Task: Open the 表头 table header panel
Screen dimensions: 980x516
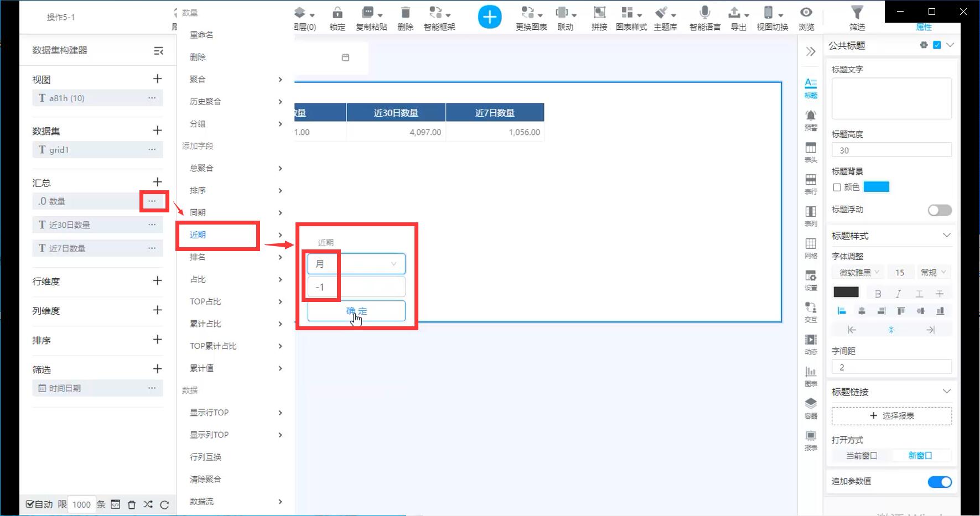Action: pos(811,152)
